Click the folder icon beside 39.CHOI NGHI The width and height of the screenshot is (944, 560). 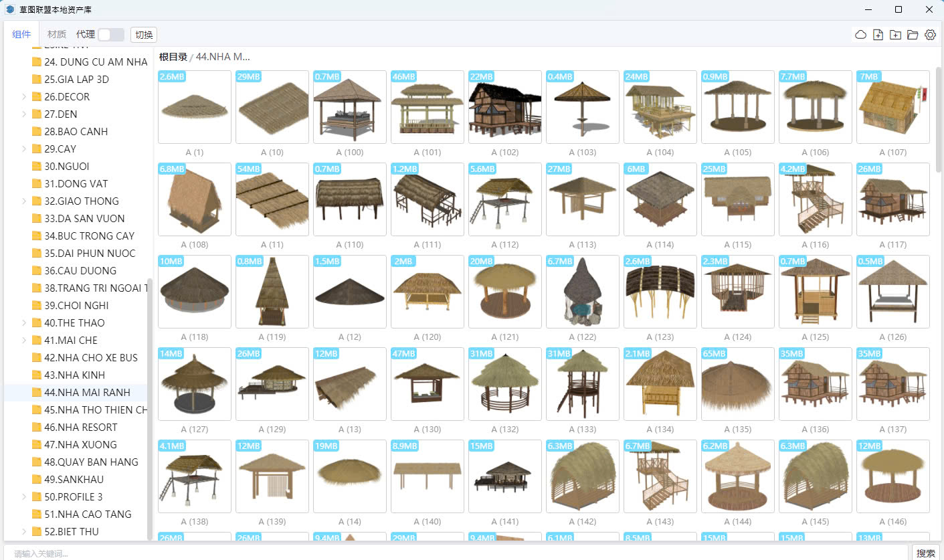(37, 306)
